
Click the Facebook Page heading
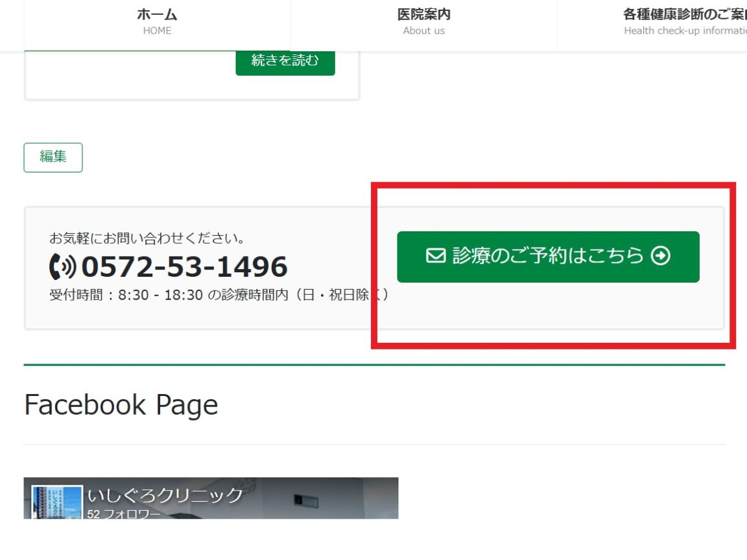coord(121,405)
